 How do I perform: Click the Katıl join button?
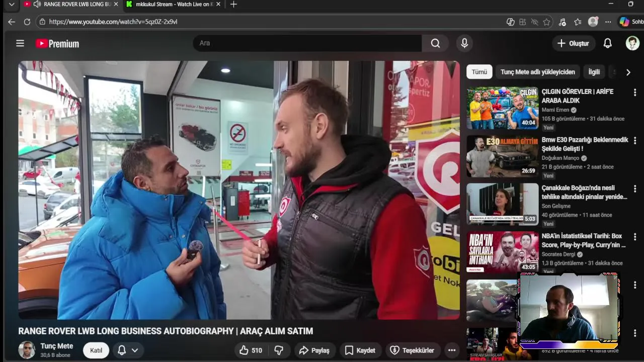[96, 350]
